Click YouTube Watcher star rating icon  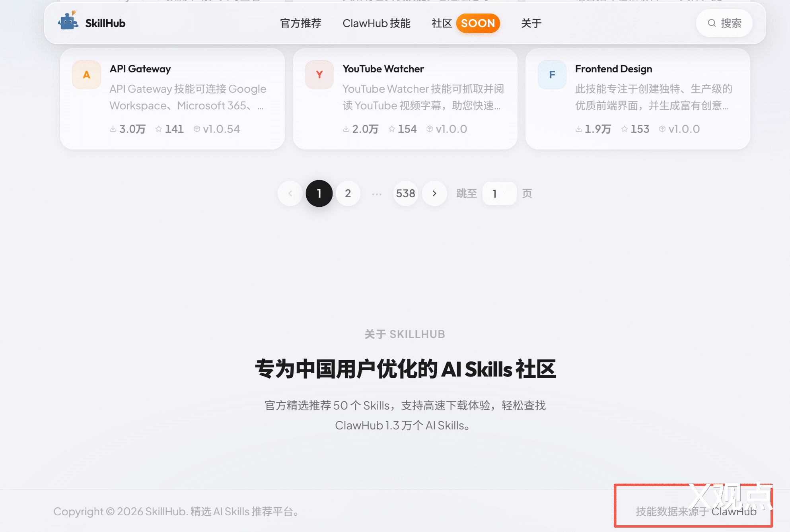[392, 129]
